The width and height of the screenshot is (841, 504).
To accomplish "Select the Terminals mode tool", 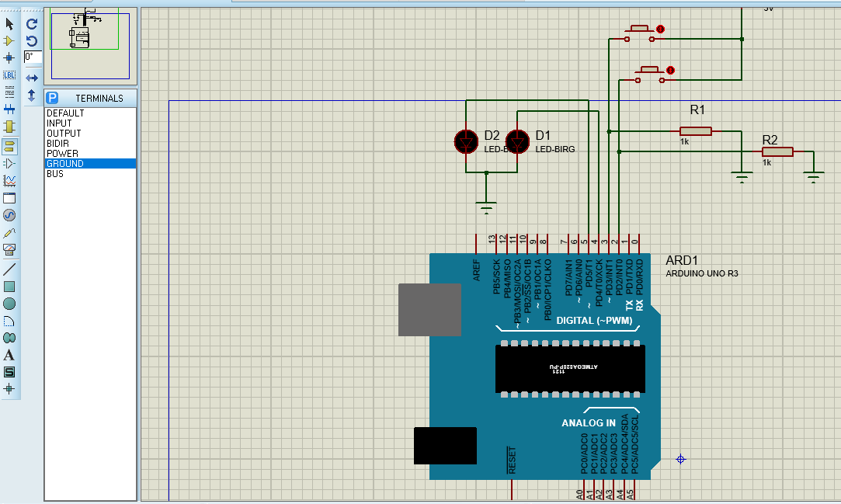I will 9,146.
